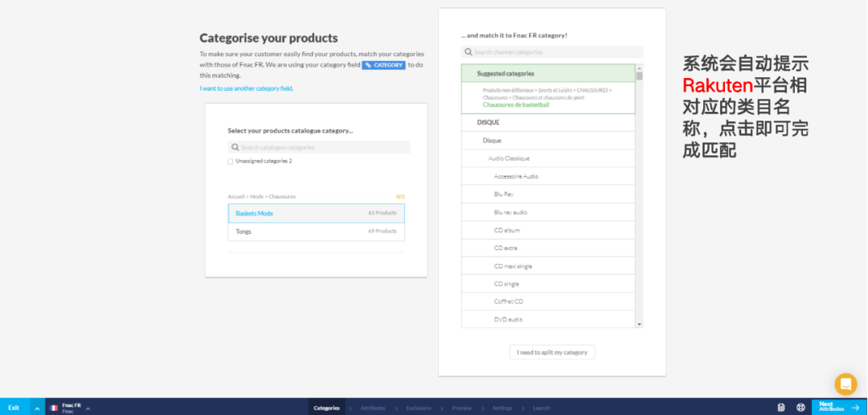Image resolution: width=868 pixels, height=415 pixels.
Task: Click 'I want to use another category field'
Action: point(247,88)
